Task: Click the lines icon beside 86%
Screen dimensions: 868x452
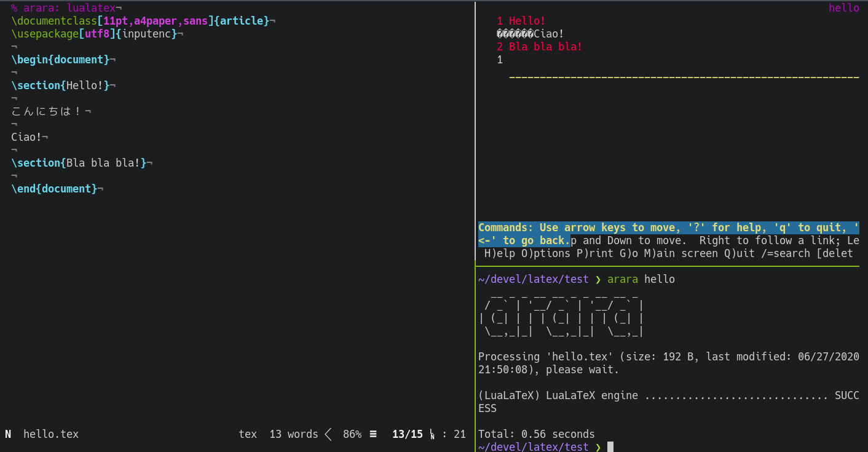Action: (373, 434)
